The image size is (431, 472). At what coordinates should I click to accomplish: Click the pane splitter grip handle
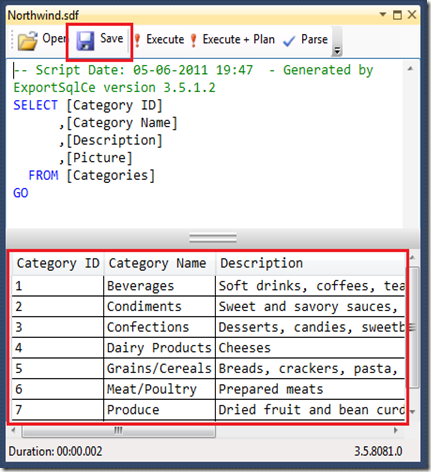[213, 238]
